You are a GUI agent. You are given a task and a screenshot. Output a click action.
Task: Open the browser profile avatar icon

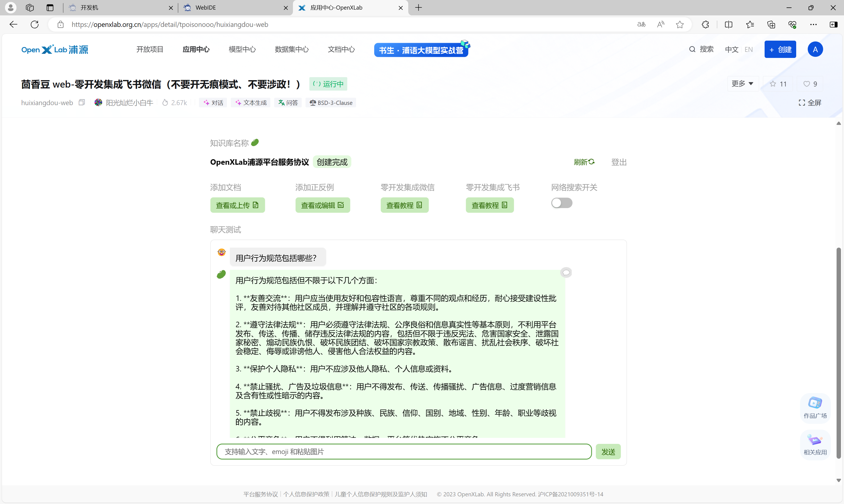click(x=10, y=7)
